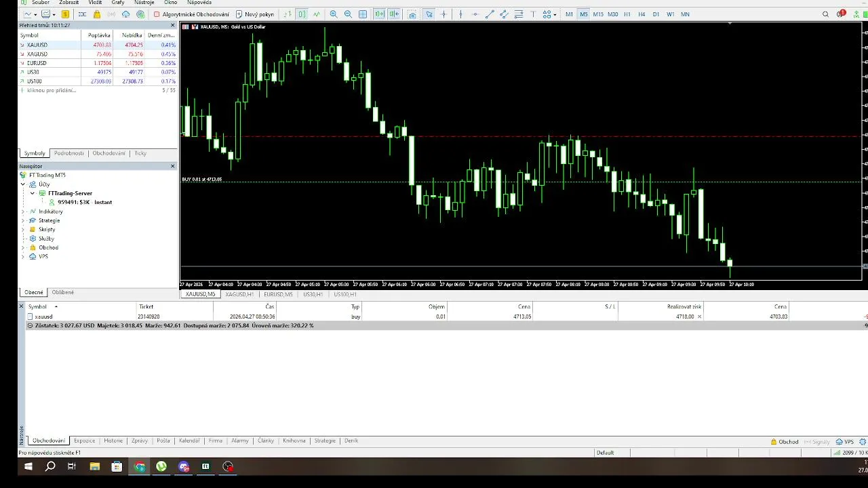Open the Market shopping bag icon
Viewport: 868px width, 488px height.
[97, 14]
